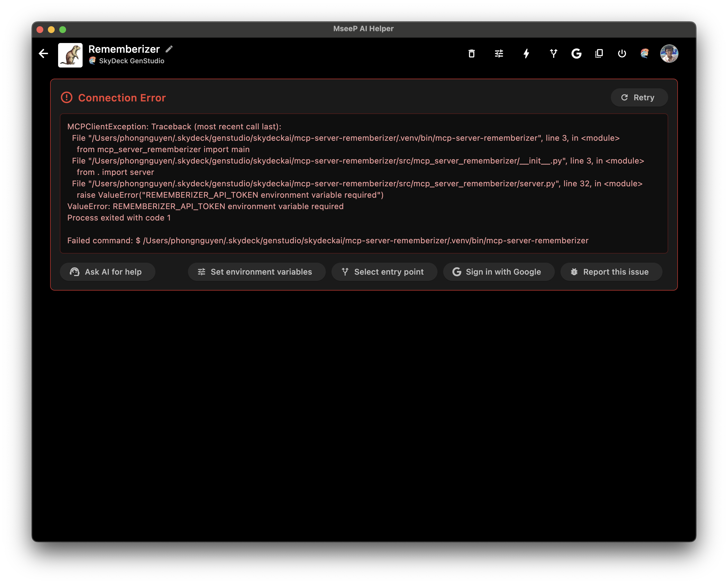
Task: Click the Google G icon in toolbar
Action: (x=576, y=53)
